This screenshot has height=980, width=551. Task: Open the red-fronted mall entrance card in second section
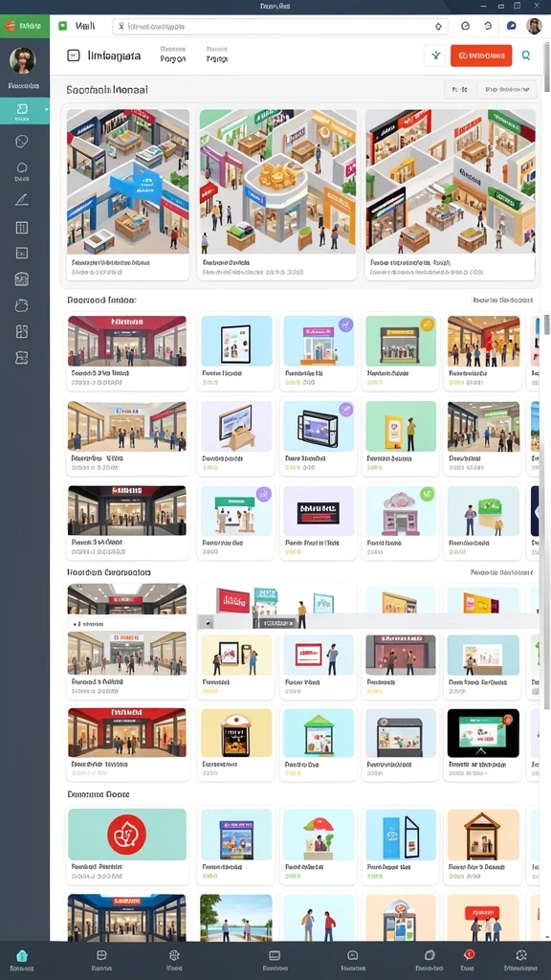(127, 352)
